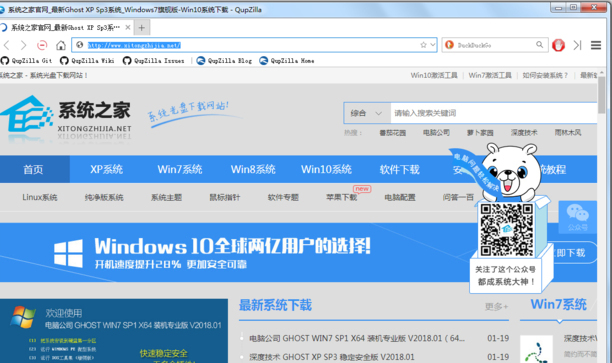Click hot search 深度技术
612x363 pixels.
click(524, 133)
